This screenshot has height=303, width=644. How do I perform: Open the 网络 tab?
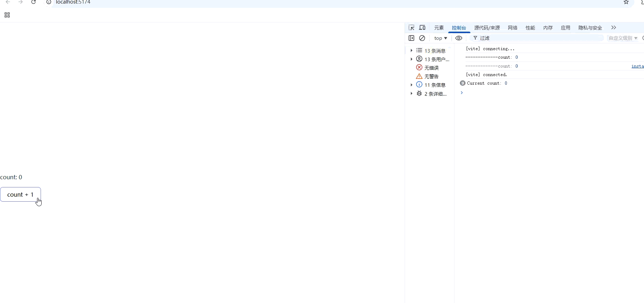(513, 28)
